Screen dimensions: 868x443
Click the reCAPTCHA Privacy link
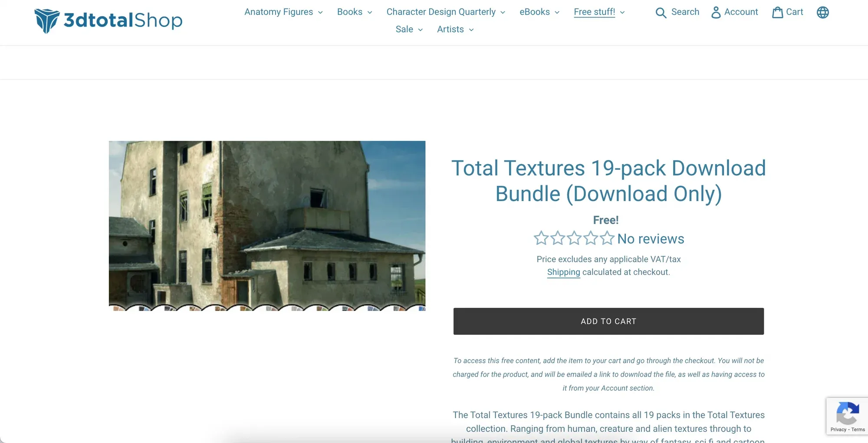838,430
